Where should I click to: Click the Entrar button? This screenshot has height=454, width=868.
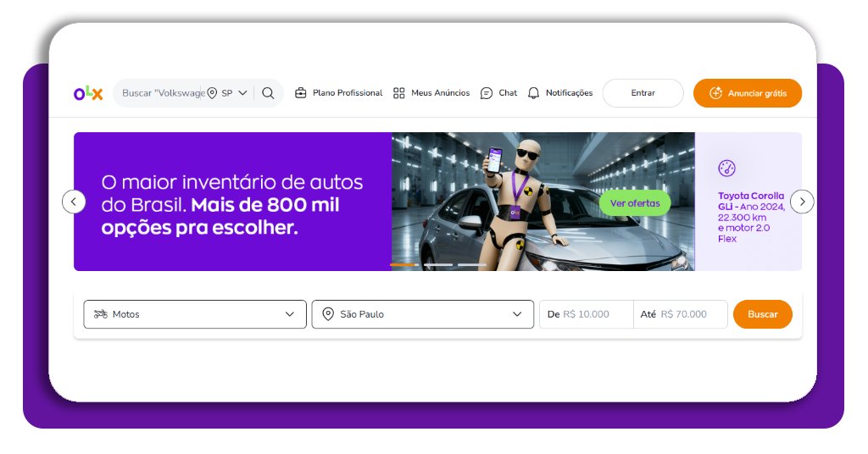point(643,93)
